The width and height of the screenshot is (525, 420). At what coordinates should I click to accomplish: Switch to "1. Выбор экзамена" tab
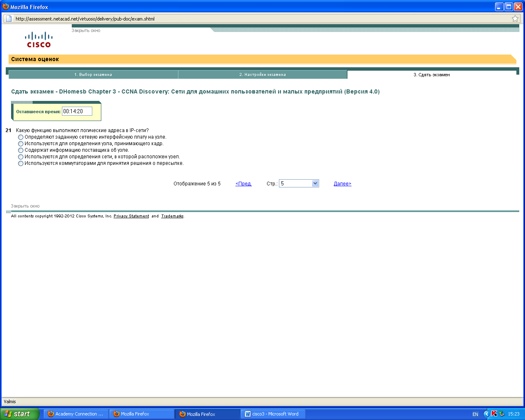click(93, 75)
